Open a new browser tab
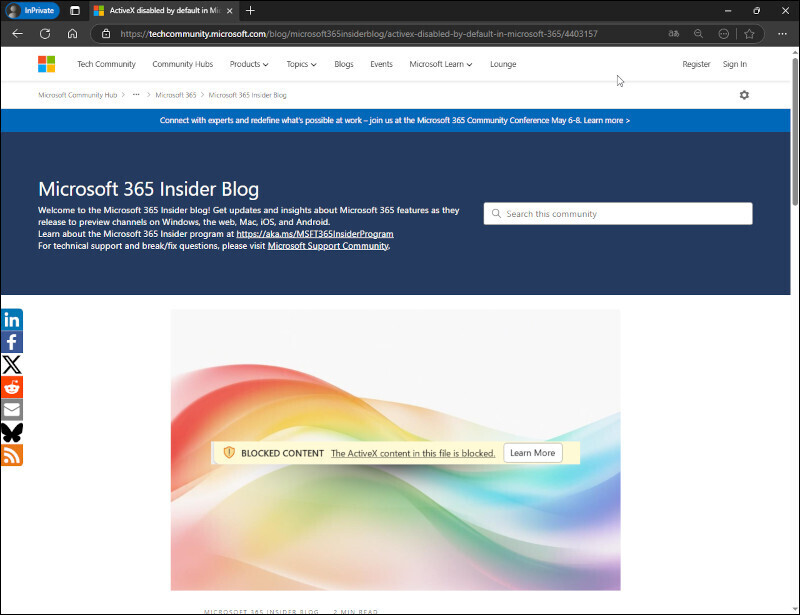This screenshot has width=800, height=615. point(250,11)
